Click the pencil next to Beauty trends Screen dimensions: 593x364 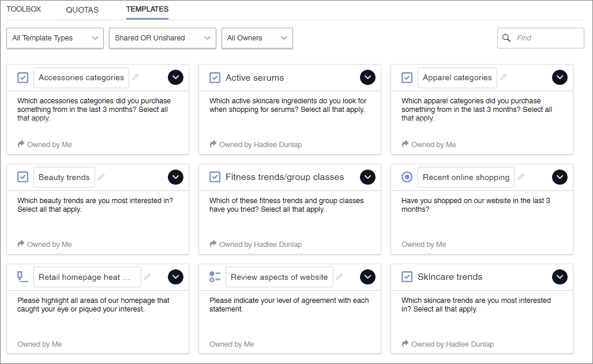101,177
